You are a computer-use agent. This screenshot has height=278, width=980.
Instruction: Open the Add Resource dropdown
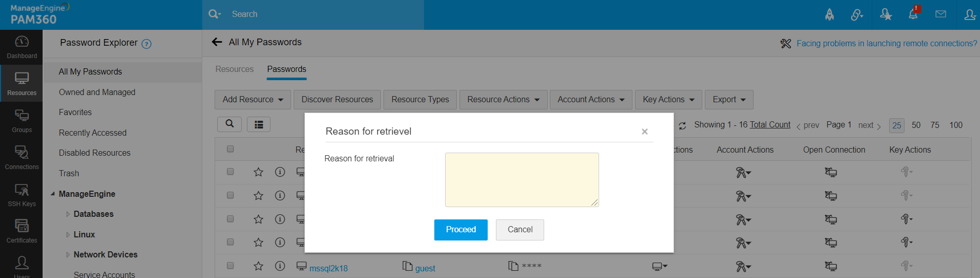[253, 100]
